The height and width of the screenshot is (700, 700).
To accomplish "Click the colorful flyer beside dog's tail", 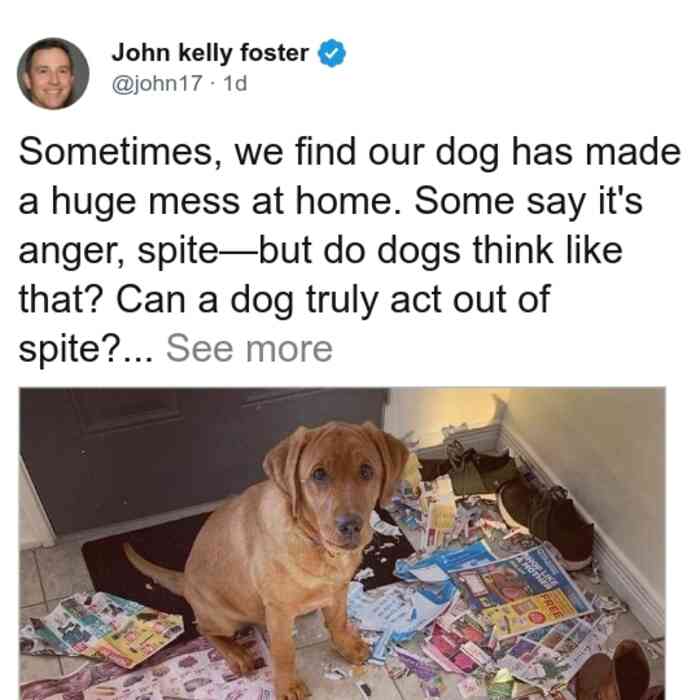I will pos(105,629).
